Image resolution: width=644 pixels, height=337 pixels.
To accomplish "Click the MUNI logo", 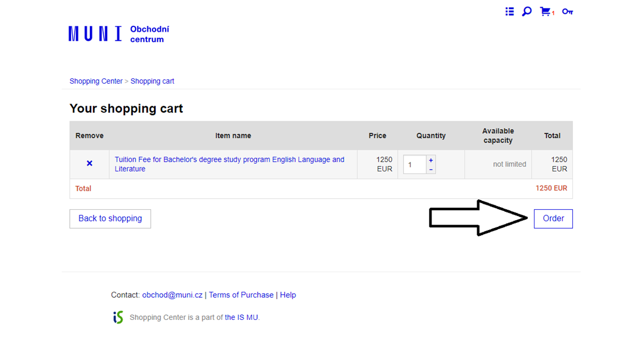I will [x=95, y=34].
